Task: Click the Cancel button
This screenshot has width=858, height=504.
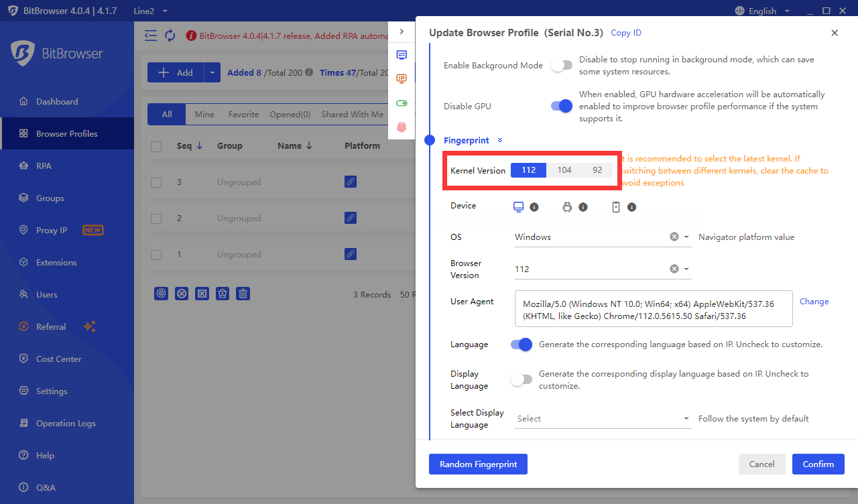Action: [762, 464]
